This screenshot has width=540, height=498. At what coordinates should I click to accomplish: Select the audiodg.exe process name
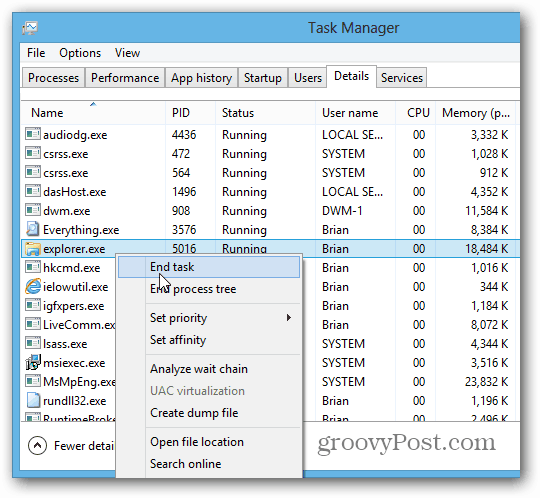pyautogui.click(x=75, y=135)
